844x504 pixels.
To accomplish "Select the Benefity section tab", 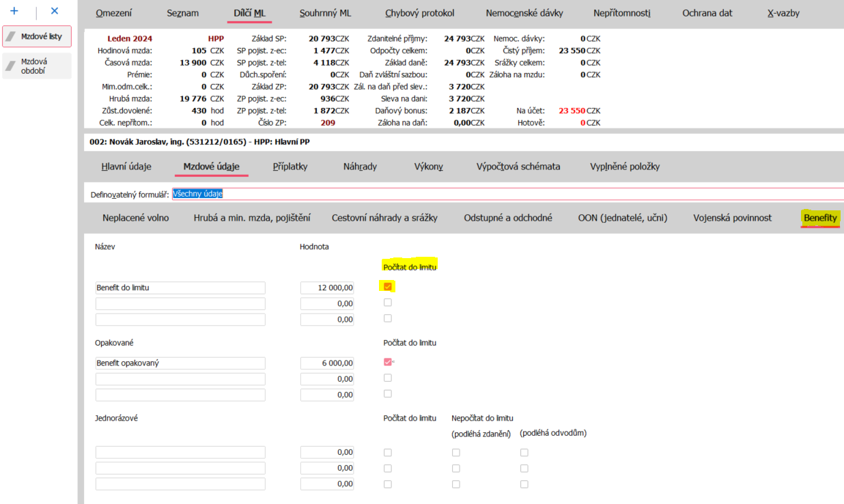I will [x=820, y=218].
